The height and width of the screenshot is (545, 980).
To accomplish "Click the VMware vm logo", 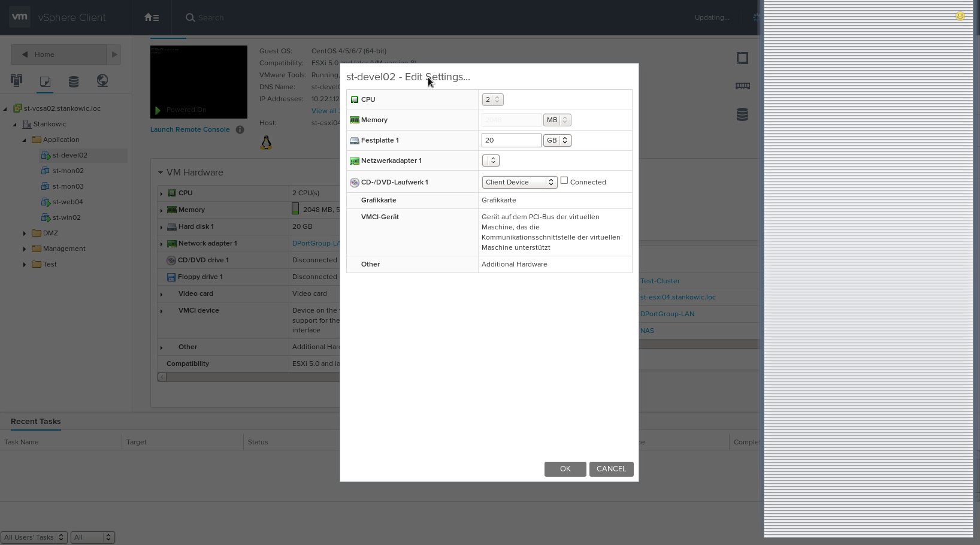I will [20, 17].
